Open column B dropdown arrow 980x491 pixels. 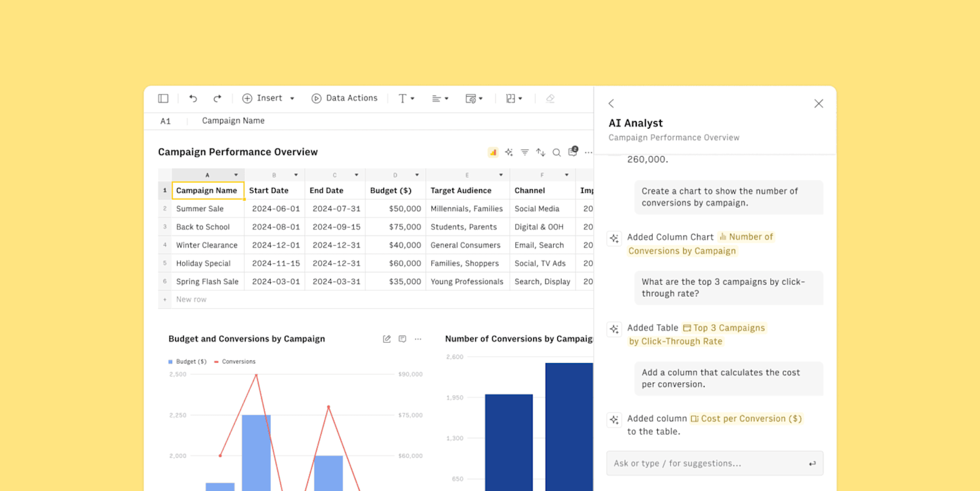[x=296, y=175]
